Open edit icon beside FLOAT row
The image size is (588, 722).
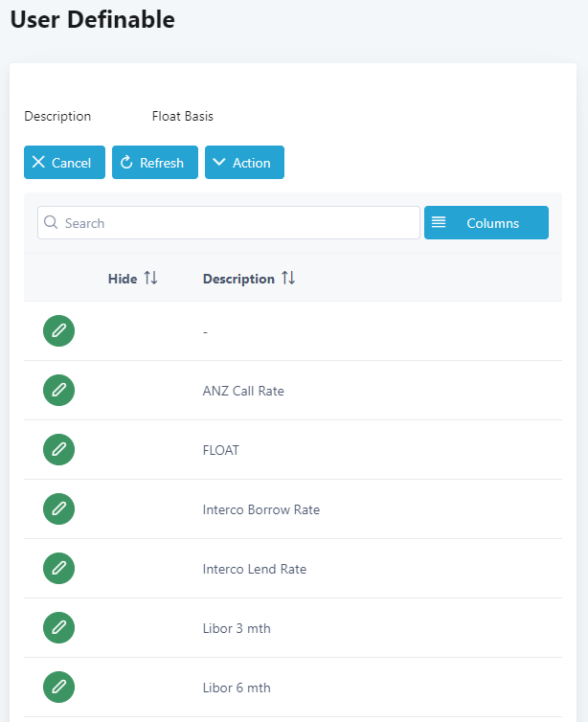point(58,450)
